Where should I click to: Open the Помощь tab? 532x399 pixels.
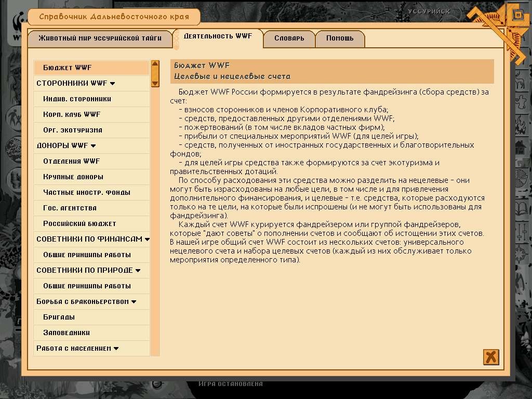pyautogui.click(x=340, y=38)
